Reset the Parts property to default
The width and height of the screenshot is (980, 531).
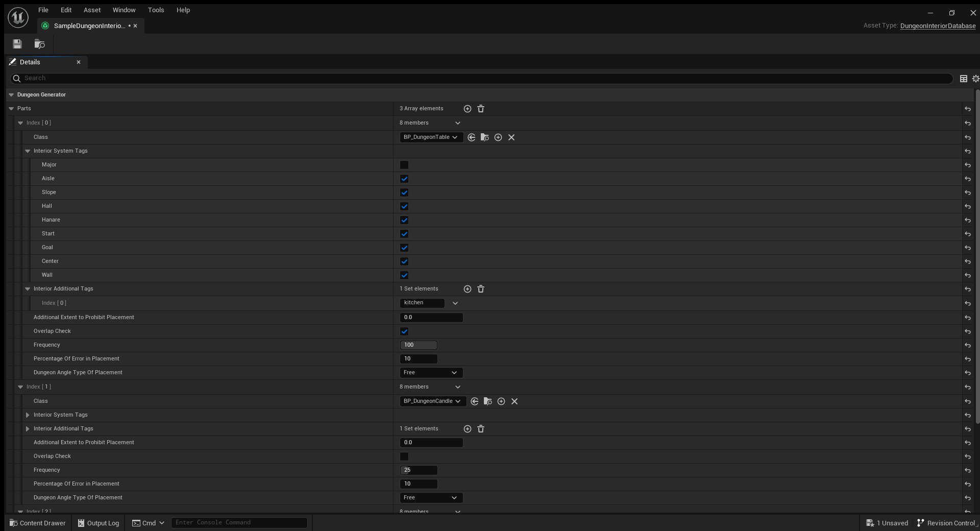(x=968, y=109)
